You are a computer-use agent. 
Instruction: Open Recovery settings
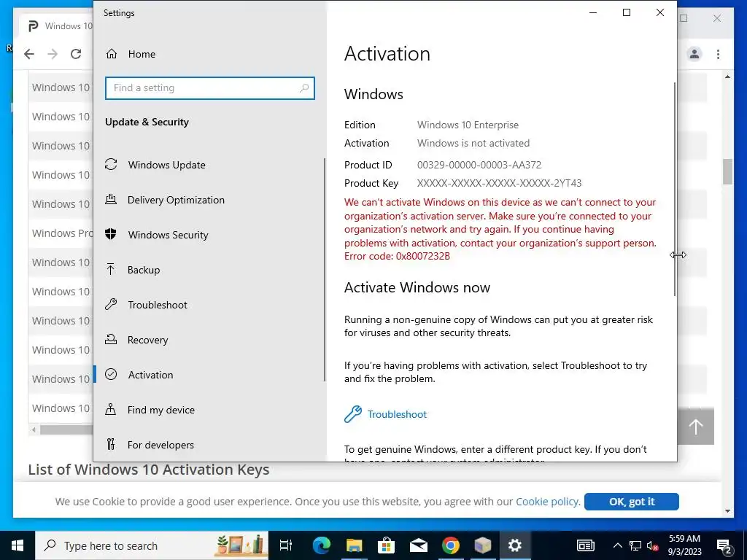click(x=147, y=340)
